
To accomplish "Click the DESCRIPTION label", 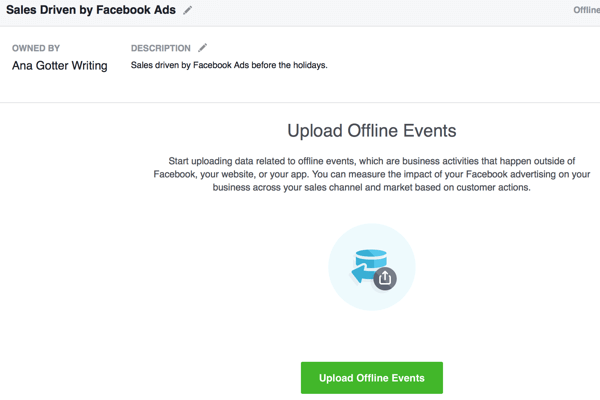I will click(161, 48).
